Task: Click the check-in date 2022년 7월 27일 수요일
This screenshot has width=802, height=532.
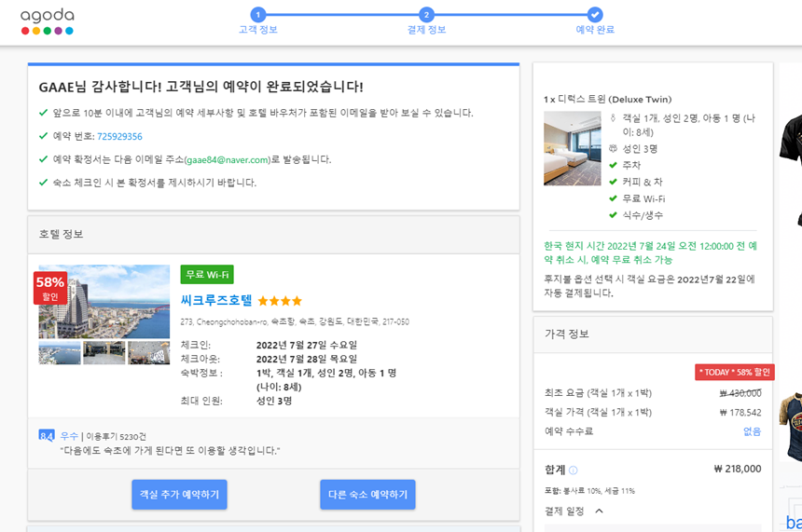Action: [307, 345]
